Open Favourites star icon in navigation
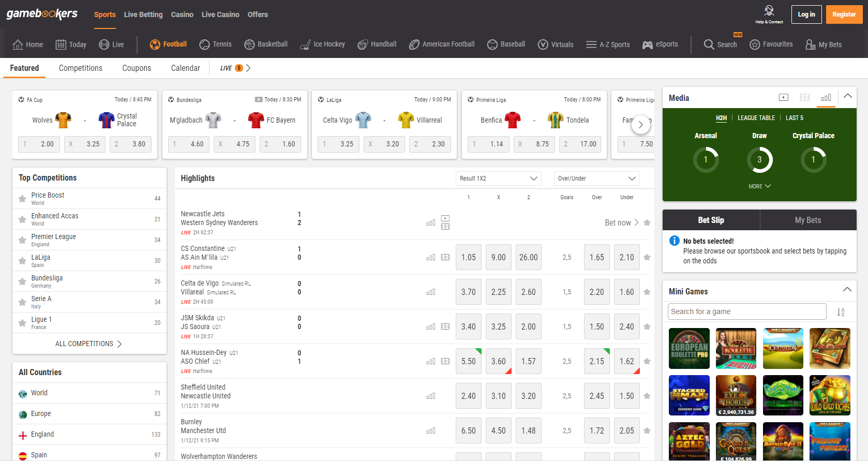Screen dimensions: 868x461 (755, 44)
